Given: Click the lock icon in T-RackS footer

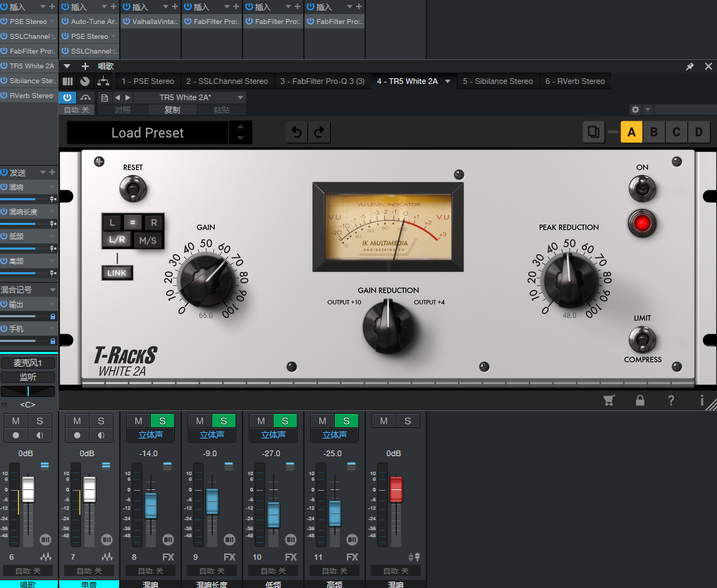Looking at the screenshot, I should click(x=640, y=400).
